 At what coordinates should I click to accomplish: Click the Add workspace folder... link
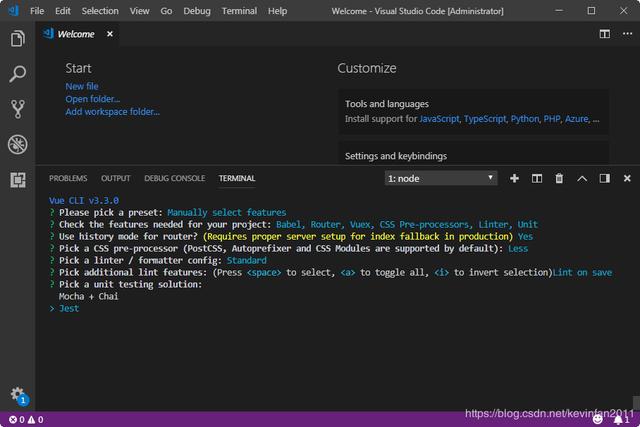(112, 111)
